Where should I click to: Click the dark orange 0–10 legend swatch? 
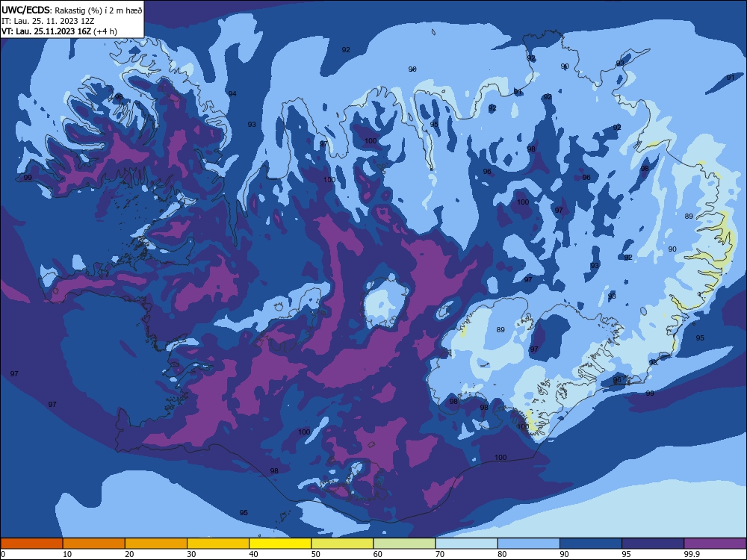[31, 544]
